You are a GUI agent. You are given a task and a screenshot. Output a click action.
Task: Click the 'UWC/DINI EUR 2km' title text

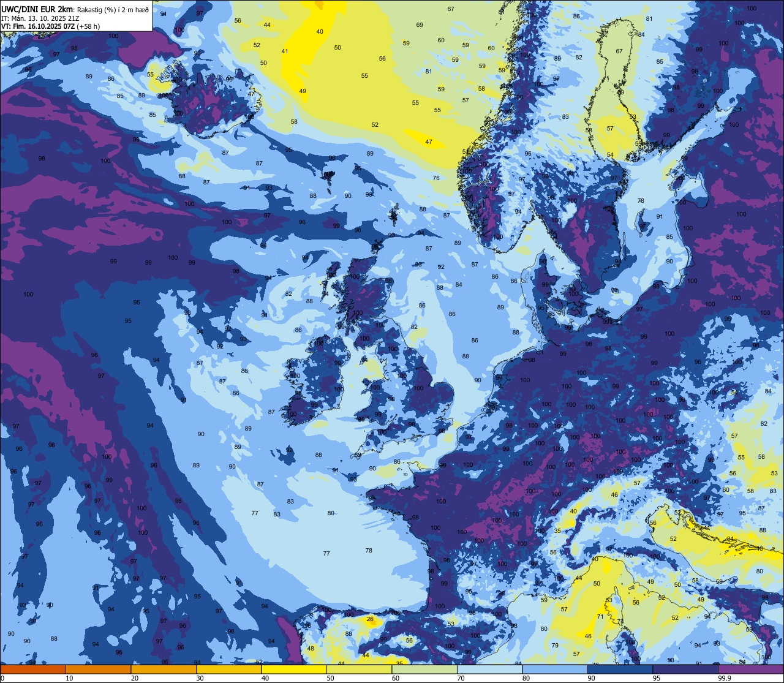[x=37, y=9]
